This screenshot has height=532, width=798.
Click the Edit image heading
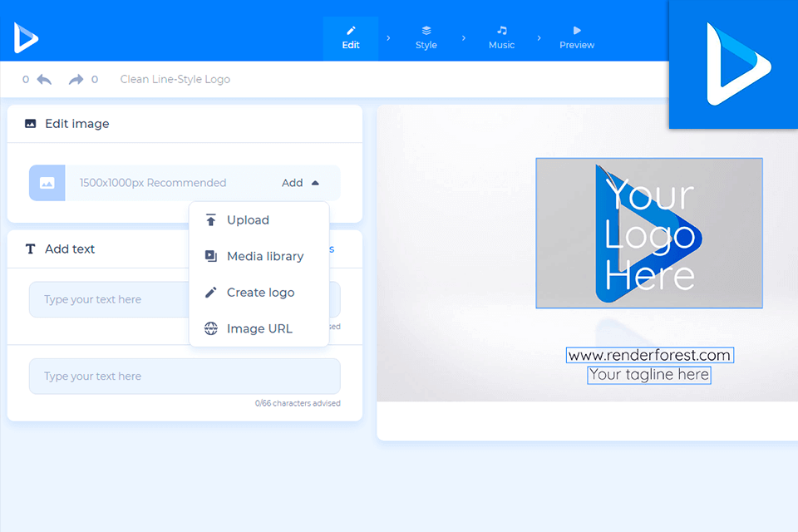tap(76, 124)
